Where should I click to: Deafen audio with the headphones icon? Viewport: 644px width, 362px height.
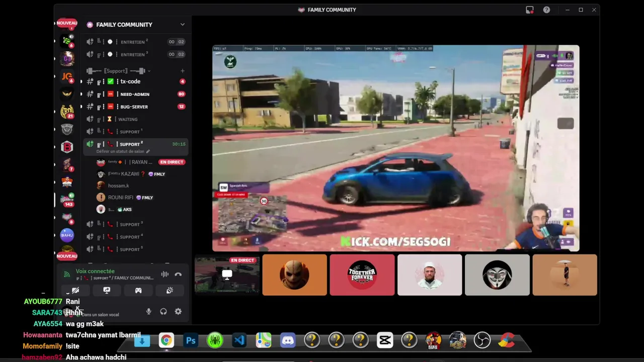pos(164,311)
